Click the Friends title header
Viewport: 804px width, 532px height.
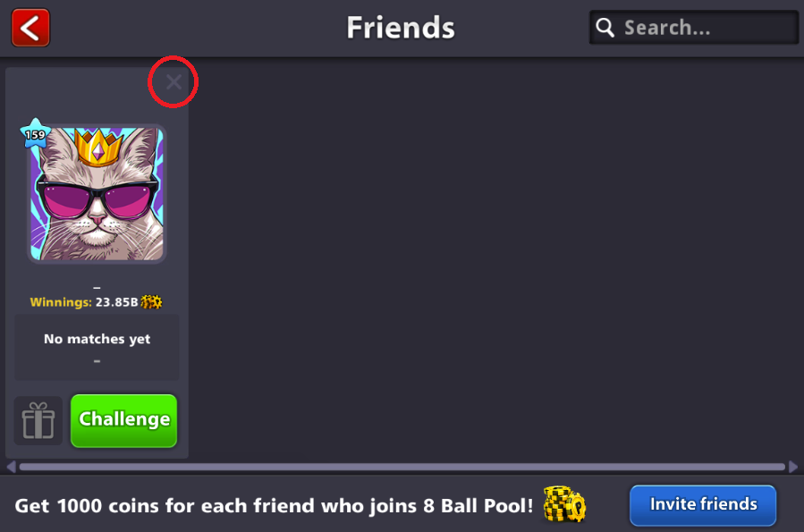(x=401, y=28)
